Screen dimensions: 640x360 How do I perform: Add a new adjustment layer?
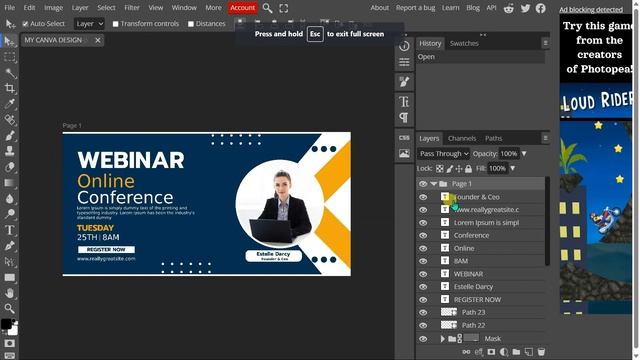[504, 352]
